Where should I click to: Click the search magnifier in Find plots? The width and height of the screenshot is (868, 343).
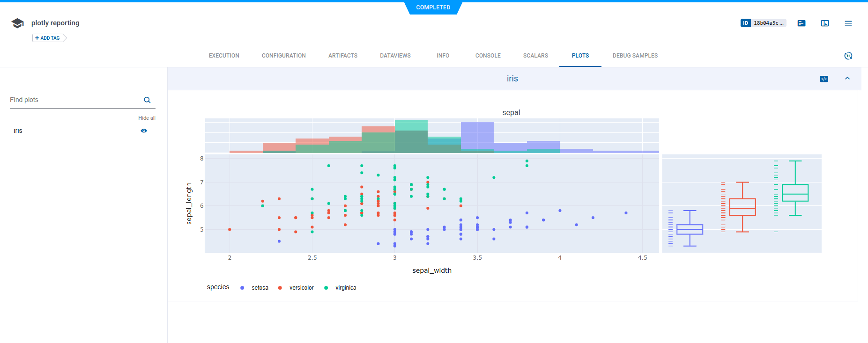coord(147,100)
